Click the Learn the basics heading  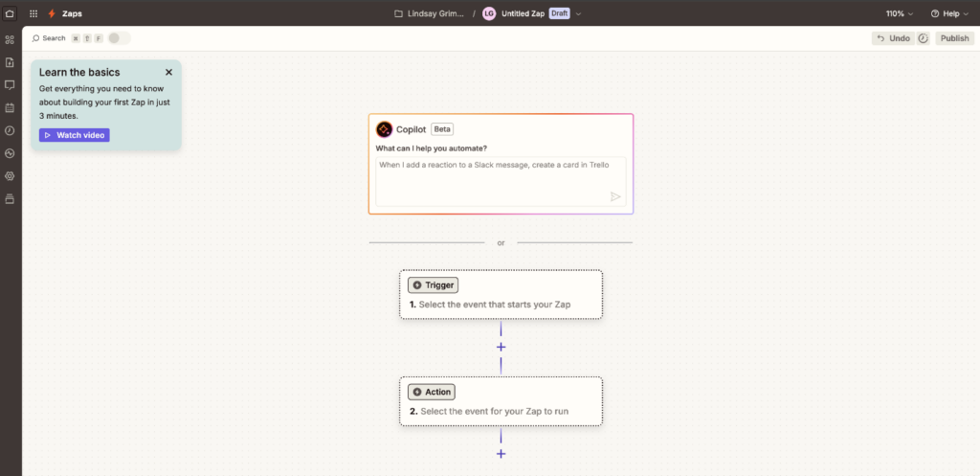(x=79, y=72)
